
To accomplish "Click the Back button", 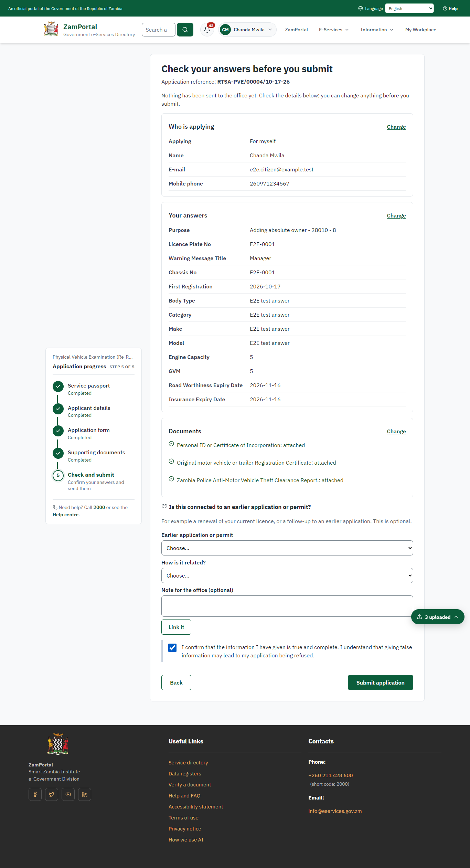I will click(176, 682).
